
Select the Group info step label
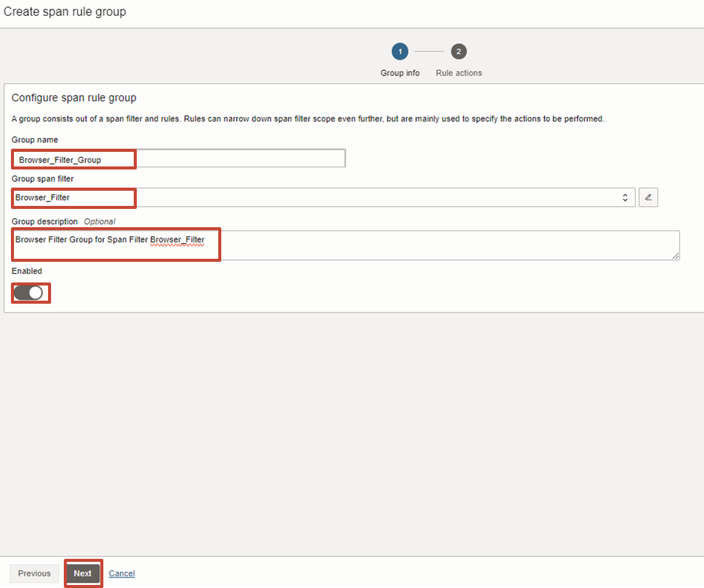[x=399, y=72]
